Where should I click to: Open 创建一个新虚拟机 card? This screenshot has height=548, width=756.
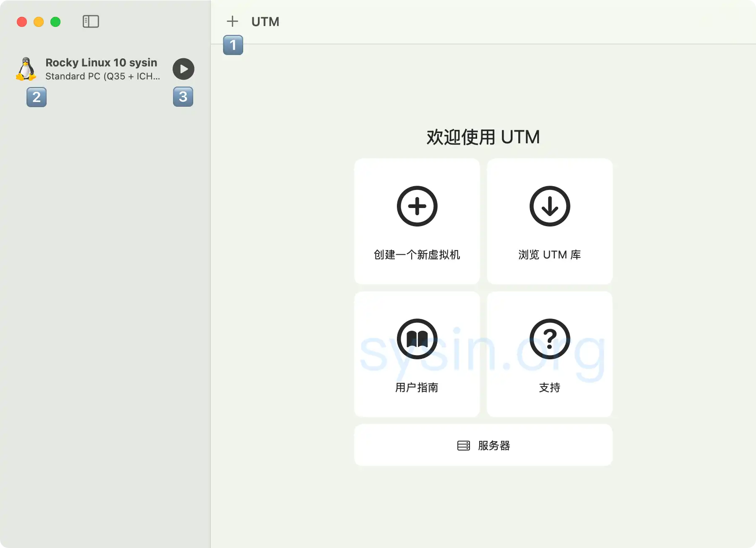tap(417, 221)
